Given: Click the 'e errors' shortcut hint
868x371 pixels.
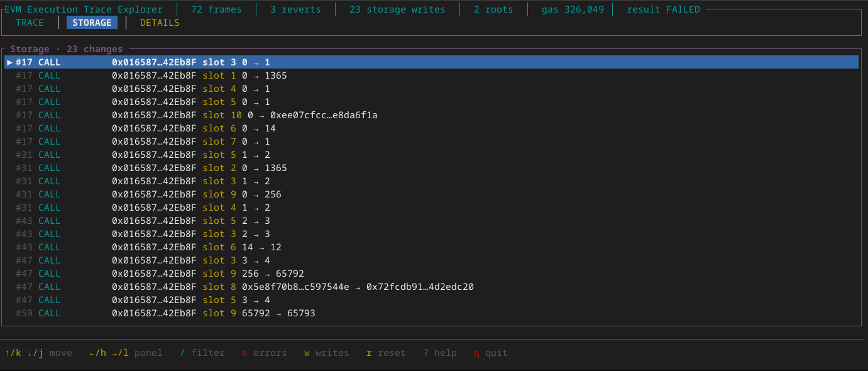Looking at the screenshot, I should tap(265, 353).
